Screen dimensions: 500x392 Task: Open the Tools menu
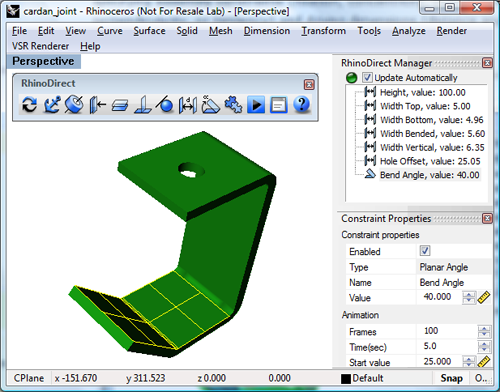point(369,31)
